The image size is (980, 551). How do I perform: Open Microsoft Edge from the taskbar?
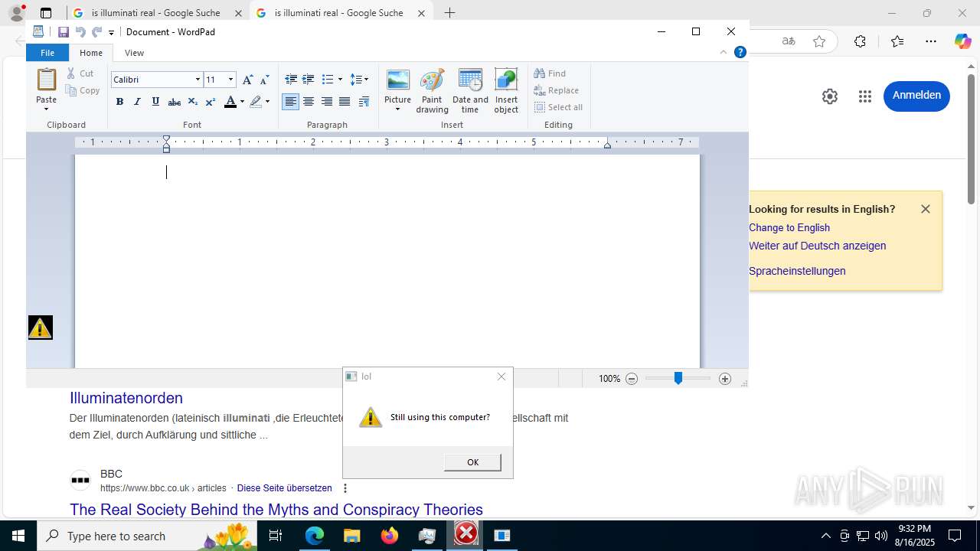tap(315, 536)
